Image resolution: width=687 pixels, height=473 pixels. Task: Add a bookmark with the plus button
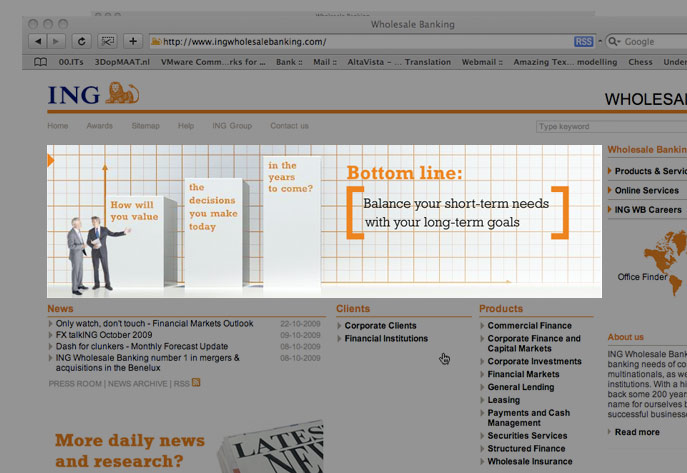click(x=133, y=42)
